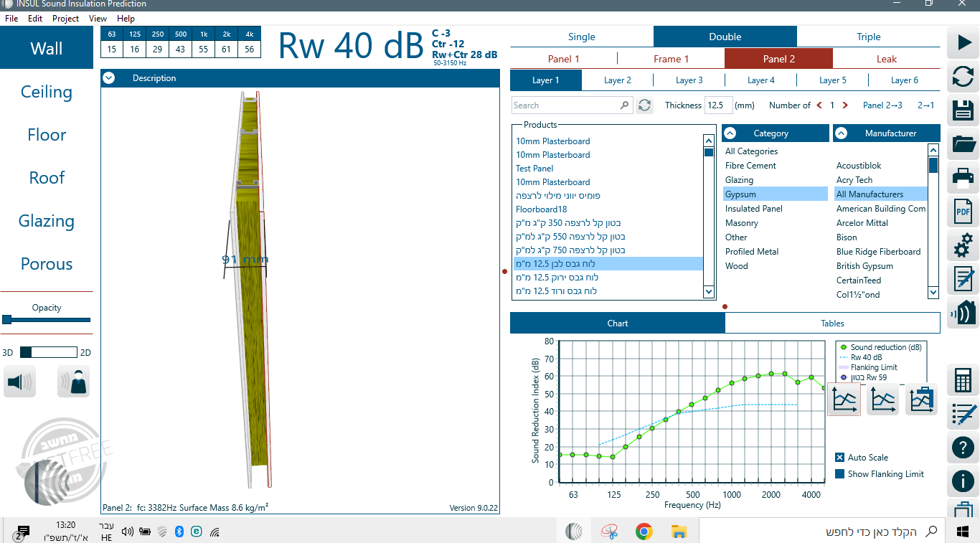Collapse the Manufacturer list chevron

click(x=841, y=133)
